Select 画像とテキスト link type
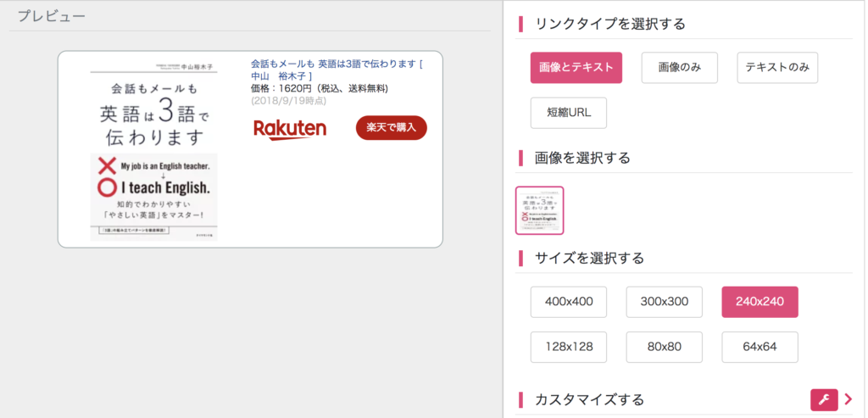 click(x=576, y=68)
